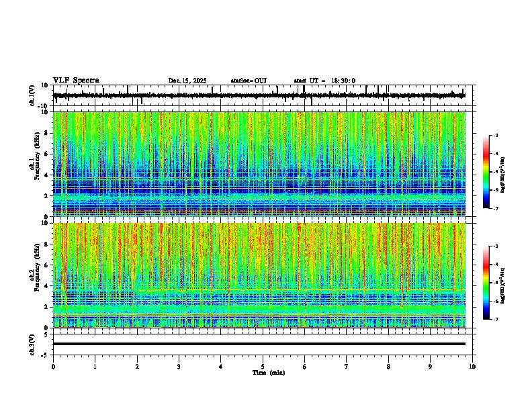Click the '-3' label on ch.2 color scale
This screenshot has height=411, width=532.
495,246
